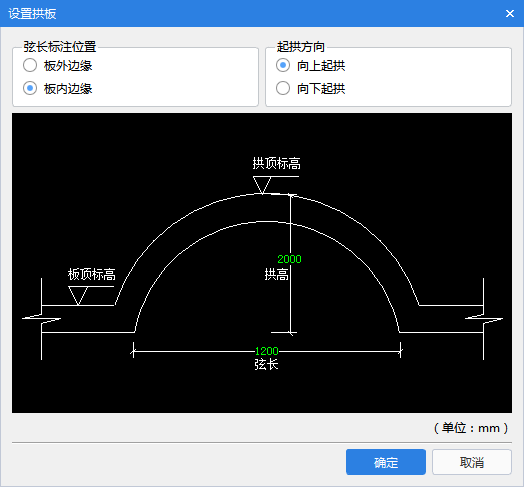Image resolution: width=524 pixels, height=487 pixels.
Task: Click the 弦长 label below dimension line
Action: (266, 364)
